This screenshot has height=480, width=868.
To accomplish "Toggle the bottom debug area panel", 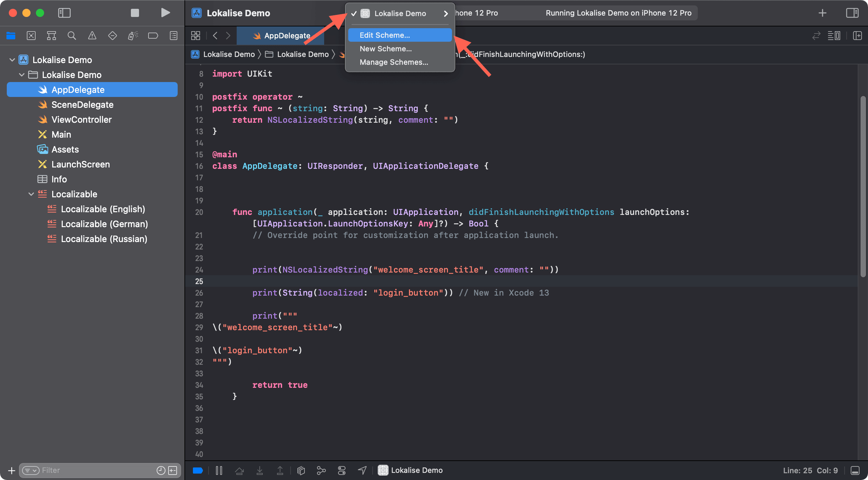I will click(x=855, y=470).
